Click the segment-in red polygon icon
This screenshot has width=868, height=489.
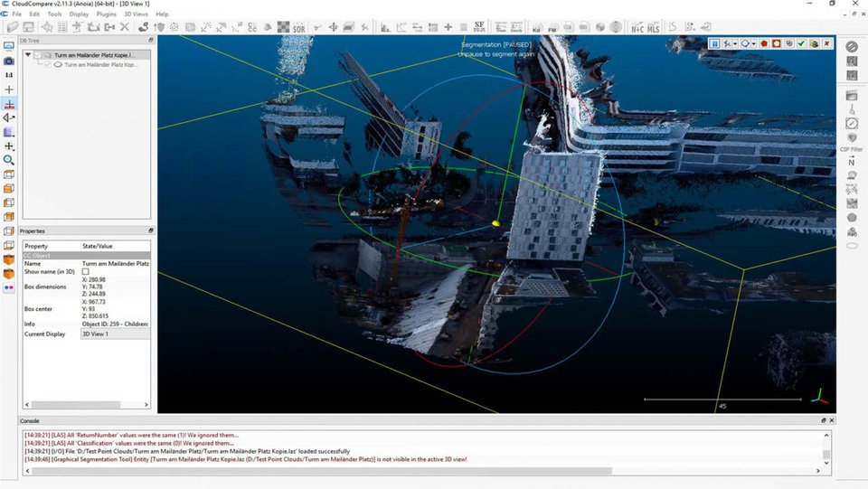point(764,43)
